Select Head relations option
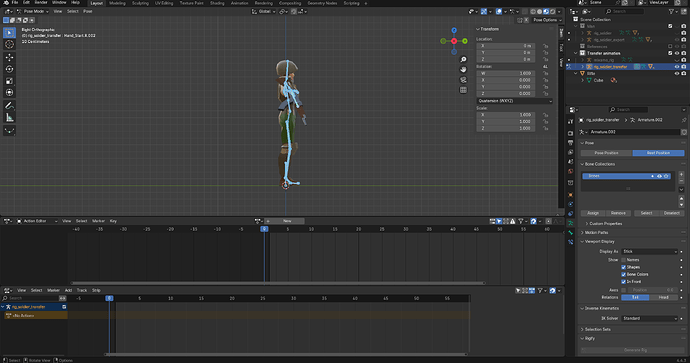The image size is (690, 363). point(664,298)
